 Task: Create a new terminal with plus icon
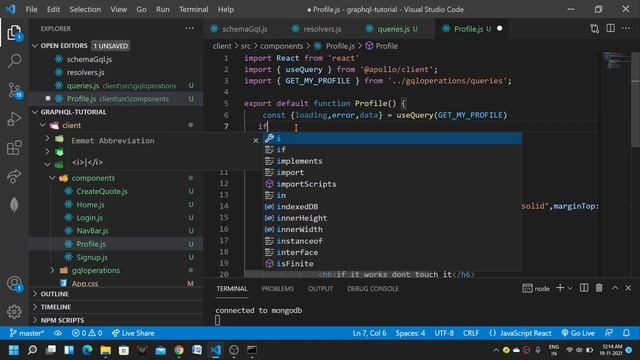coord(560,288)
